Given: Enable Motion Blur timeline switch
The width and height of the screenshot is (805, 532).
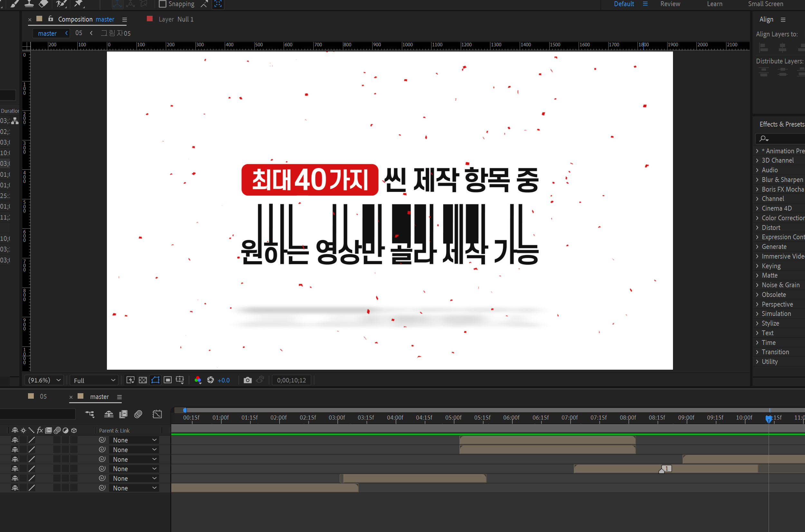Looking at the screenshot, I should (138, 414).
